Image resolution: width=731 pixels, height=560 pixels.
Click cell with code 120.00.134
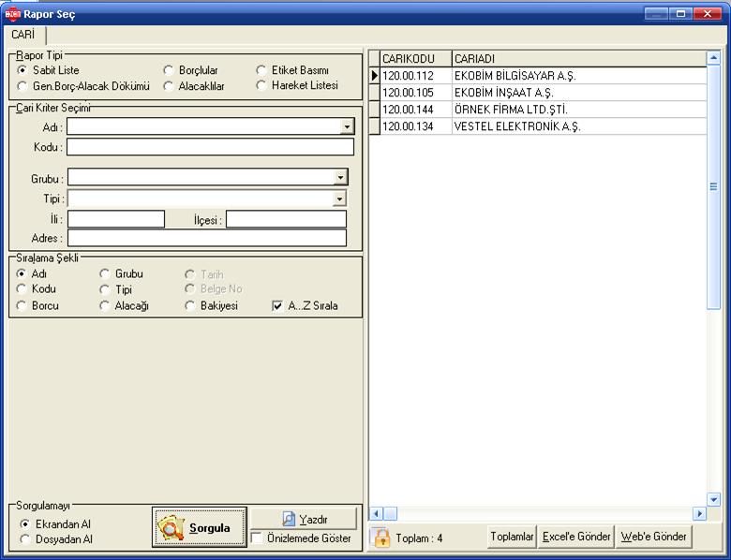point(416,125)
